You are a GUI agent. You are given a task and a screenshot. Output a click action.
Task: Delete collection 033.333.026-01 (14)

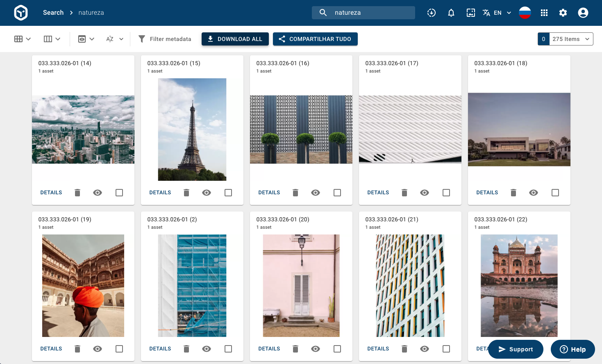coord(77,193)
